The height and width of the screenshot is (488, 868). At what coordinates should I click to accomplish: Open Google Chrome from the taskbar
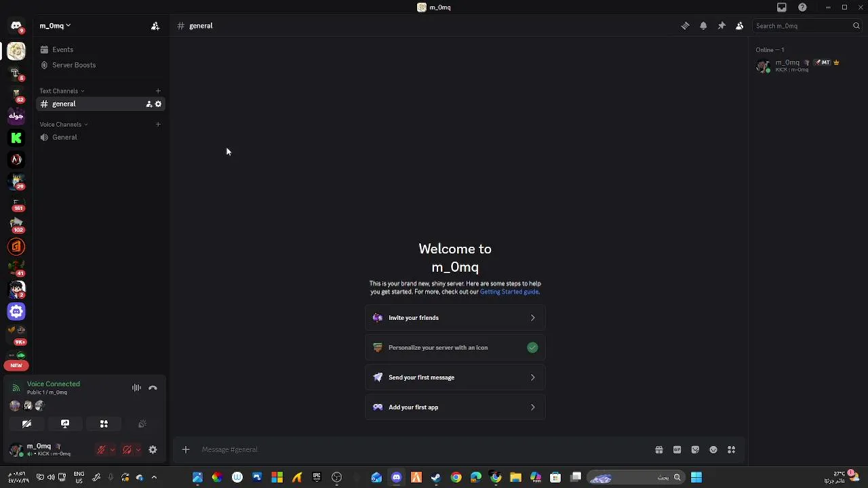pos(456,477)
